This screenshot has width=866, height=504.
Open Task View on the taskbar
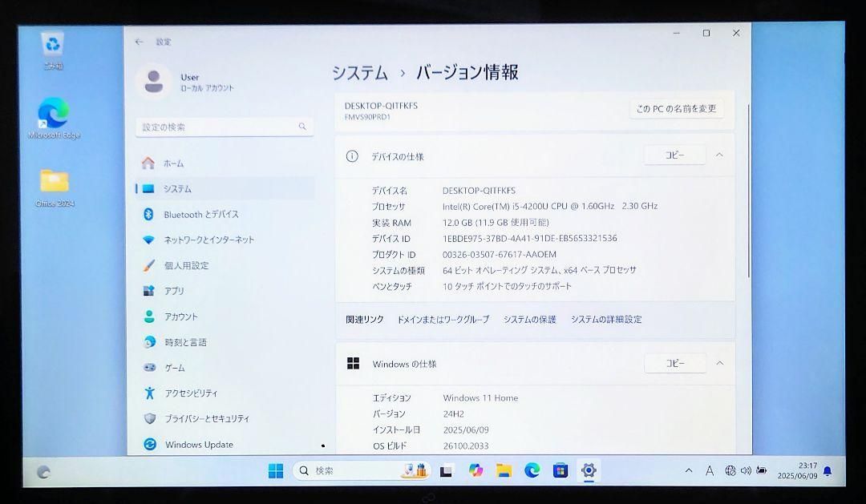tap(447, 471)
